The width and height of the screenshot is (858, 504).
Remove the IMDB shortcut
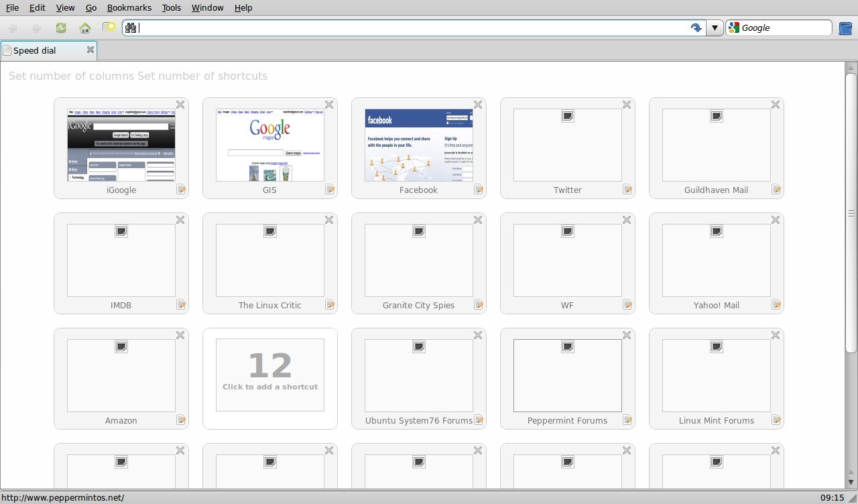(180, 220)
